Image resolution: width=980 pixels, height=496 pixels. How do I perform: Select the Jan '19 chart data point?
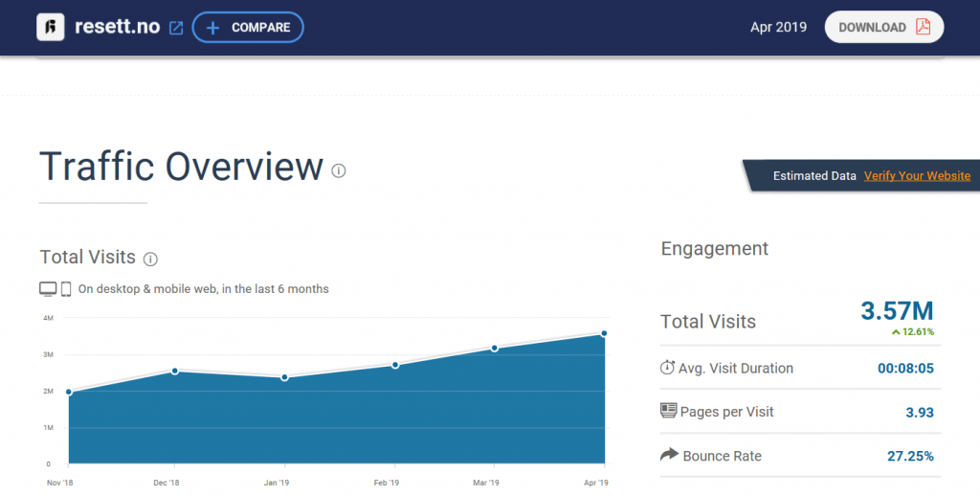(x=284, y=377)
